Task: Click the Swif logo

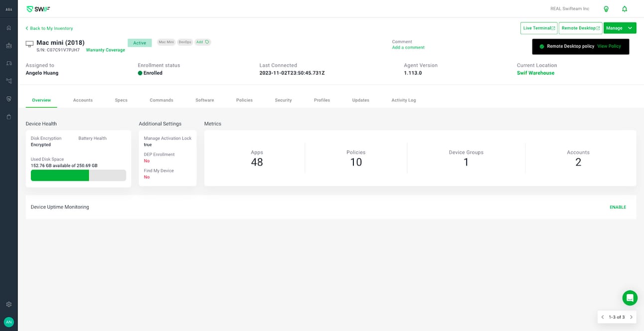Action: 38,9
